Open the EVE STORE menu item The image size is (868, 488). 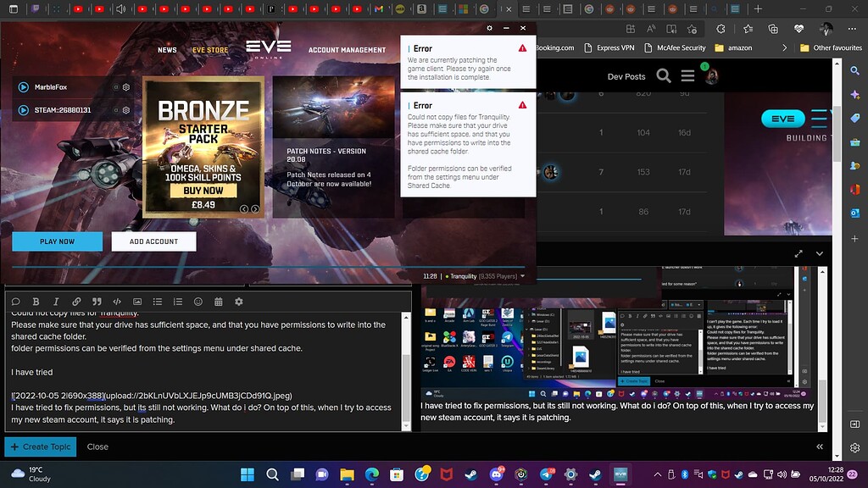[210, 49]
